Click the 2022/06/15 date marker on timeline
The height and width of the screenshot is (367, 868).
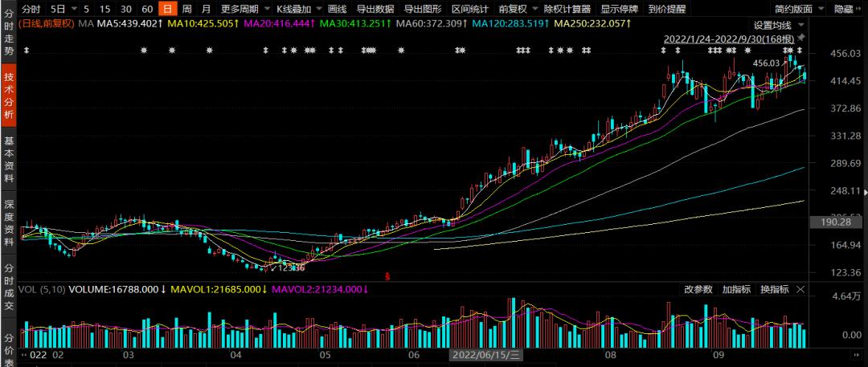[x=485, y=353]
